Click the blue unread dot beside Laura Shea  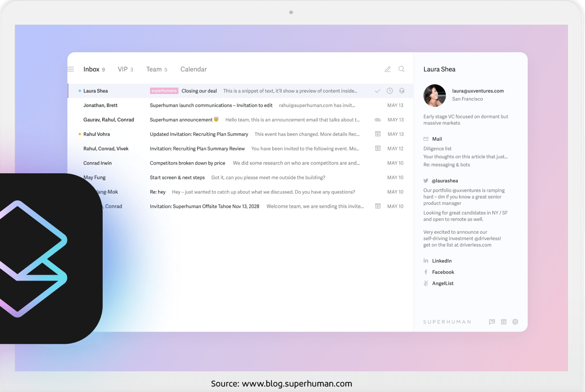pyautogui.click(x=80, y=91)
